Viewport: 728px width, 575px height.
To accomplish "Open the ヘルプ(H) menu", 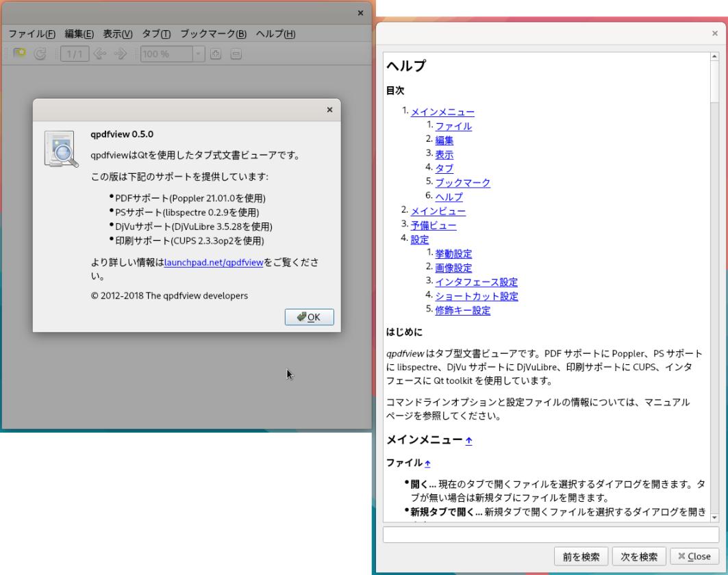I will point(275,34).
